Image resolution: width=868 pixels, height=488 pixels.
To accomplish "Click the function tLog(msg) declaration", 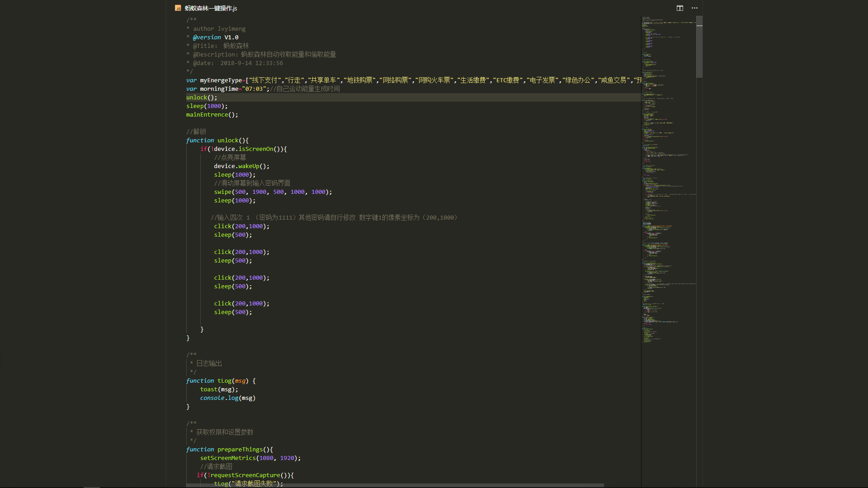I will tap(221, 381).
